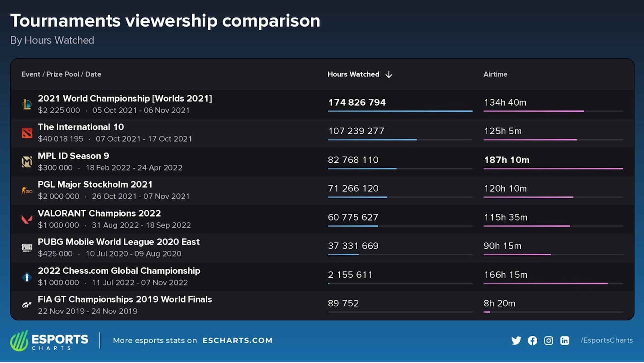644x363 pixels.
Task: Select the 166h 15m airtime value
Action: 505,275
